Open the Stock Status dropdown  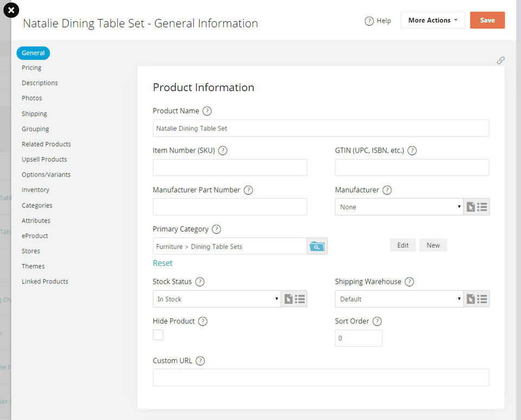[217, 298]
